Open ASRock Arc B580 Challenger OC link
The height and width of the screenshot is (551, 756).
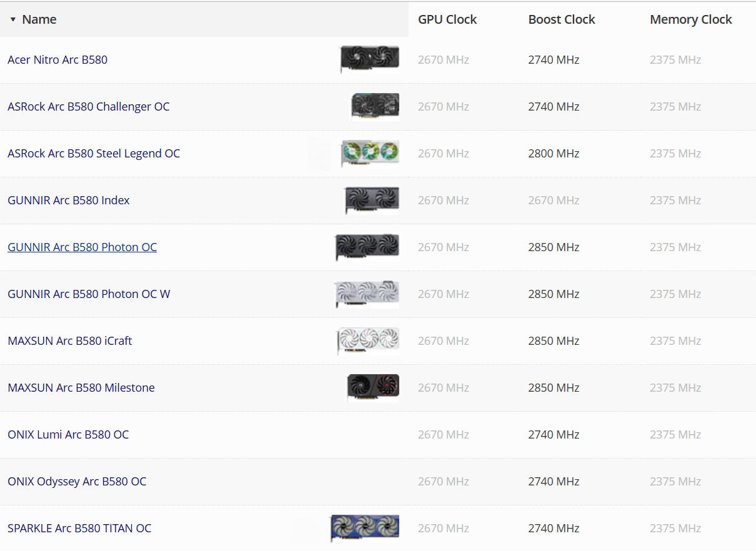(x=89, y=107)
